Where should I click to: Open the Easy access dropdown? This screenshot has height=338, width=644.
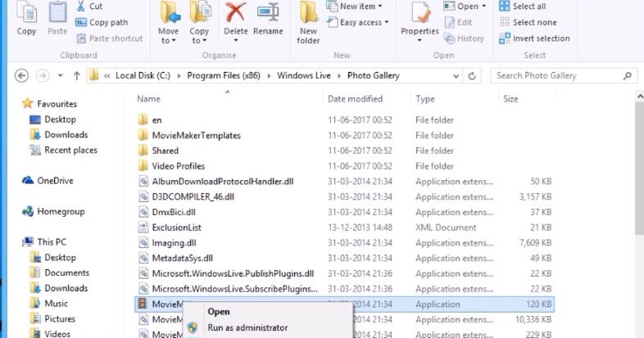tap(358, 22)
